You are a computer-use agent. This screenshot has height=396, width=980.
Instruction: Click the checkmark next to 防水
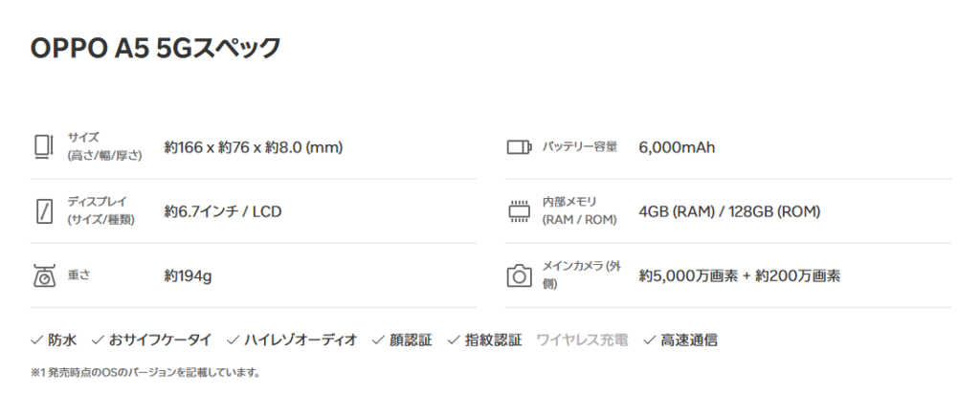36,340
